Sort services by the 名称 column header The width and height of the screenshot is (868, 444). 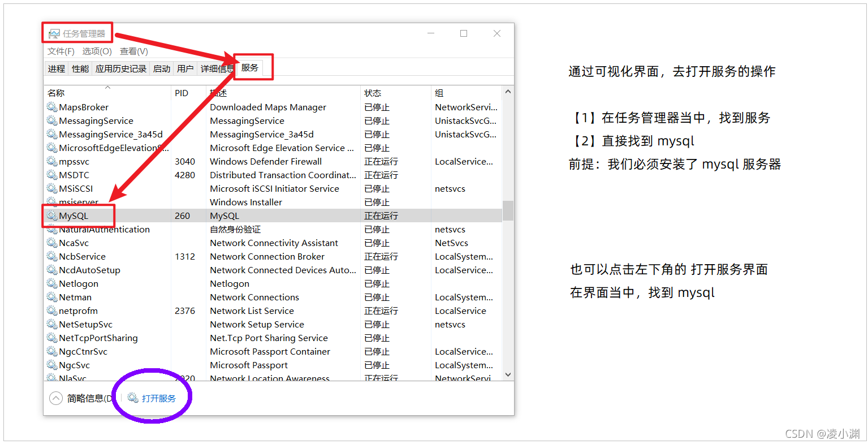tap(107, 93)
